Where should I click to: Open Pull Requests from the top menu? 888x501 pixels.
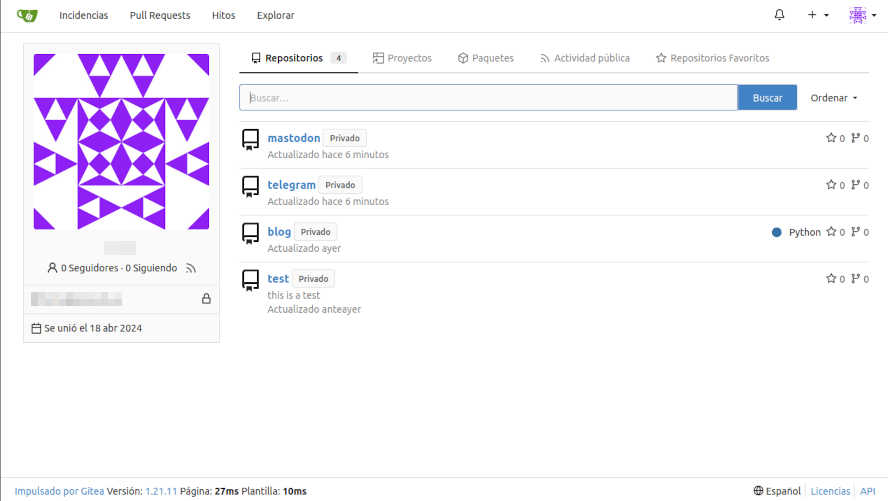pos(160,15)
